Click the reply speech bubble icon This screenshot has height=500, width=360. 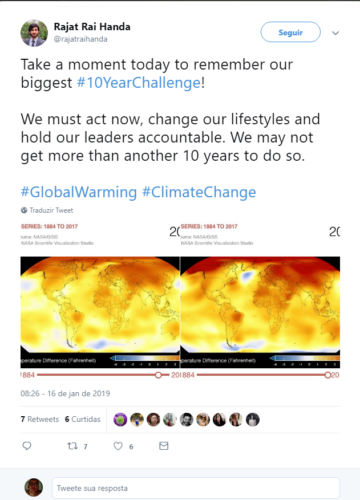click(27, 446)
